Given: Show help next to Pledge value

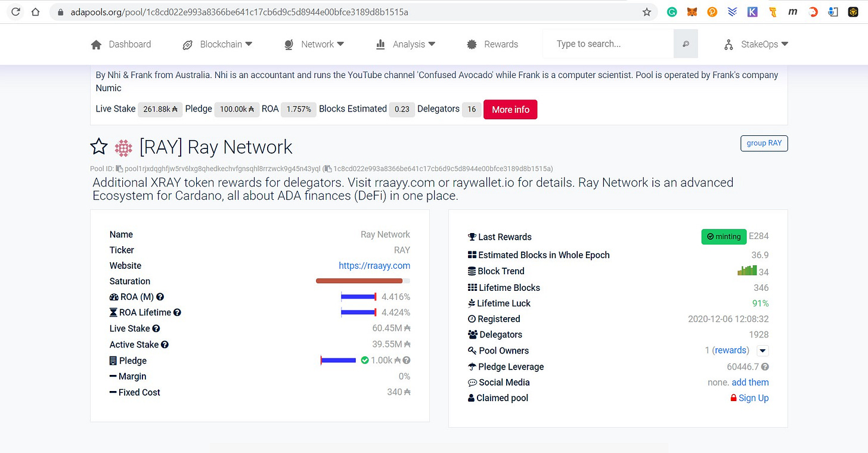Looking at the screenshot, I should (407, 360).
